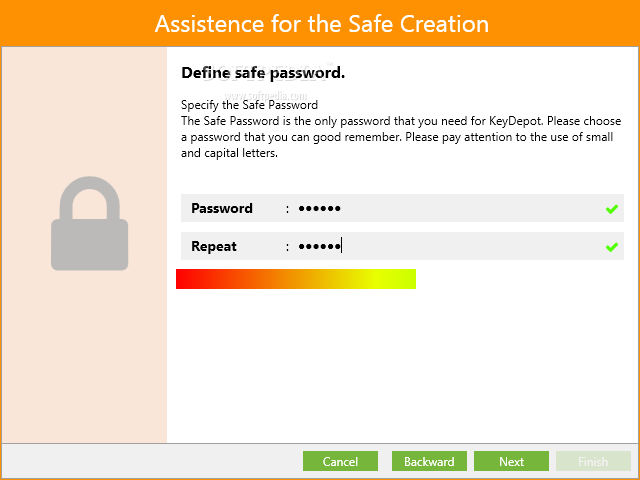Focus the Password input field
Image resolution: width=640 pixels, height=480 pixels.
(x=448, y=208)
